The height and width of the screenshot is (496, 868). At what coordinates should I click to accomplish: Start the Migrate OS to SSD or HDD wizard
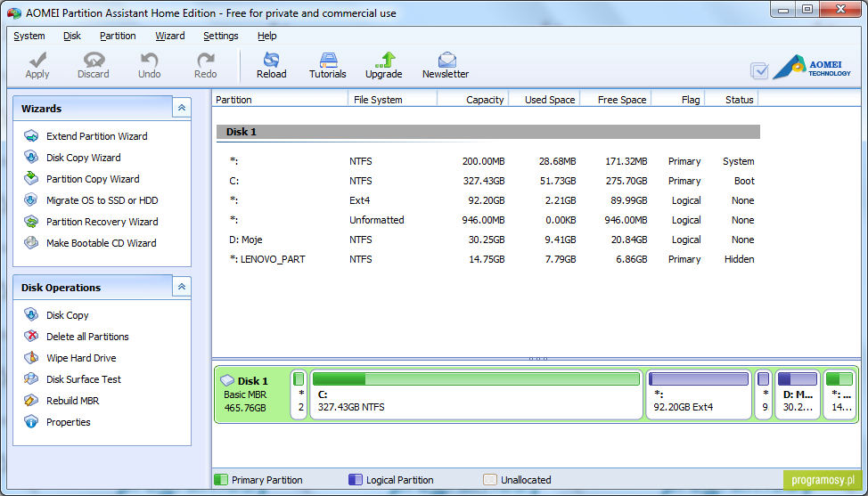click(102, 200)
